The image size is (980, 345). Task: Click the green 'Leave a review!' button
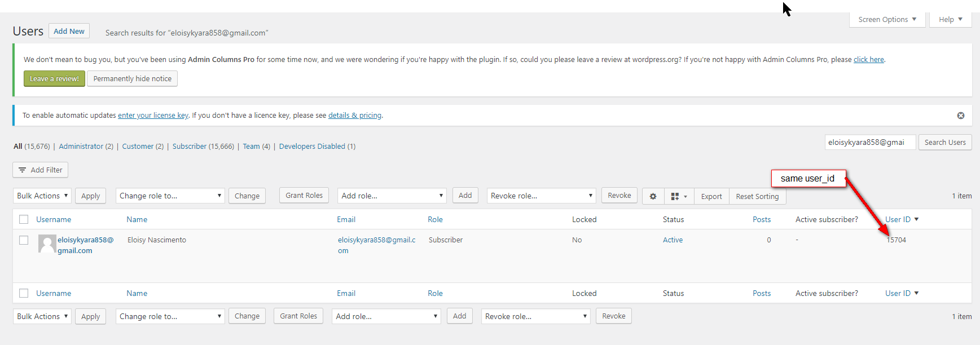[54, 79]
